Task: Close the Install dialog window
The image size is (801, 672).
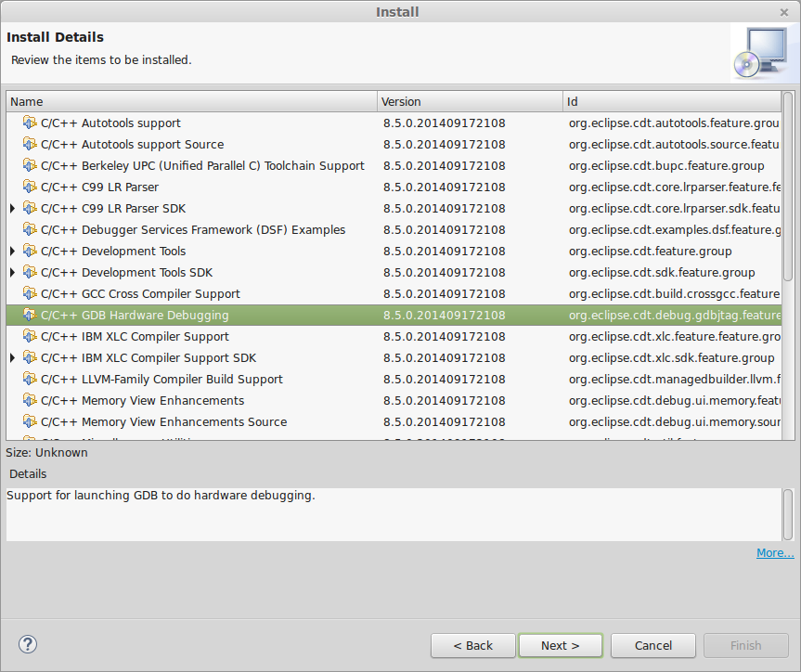Action: point(784,12)
